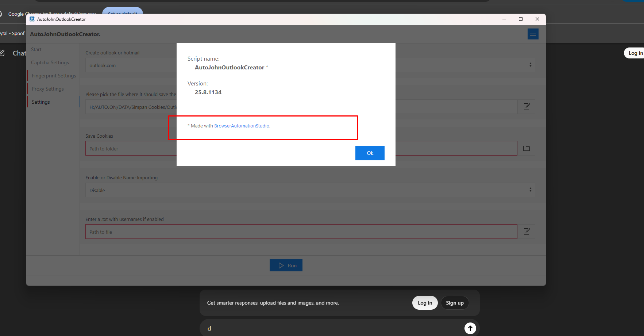
Task: Open the BrowserAutomationStudio link
Action: click(242, 125)
